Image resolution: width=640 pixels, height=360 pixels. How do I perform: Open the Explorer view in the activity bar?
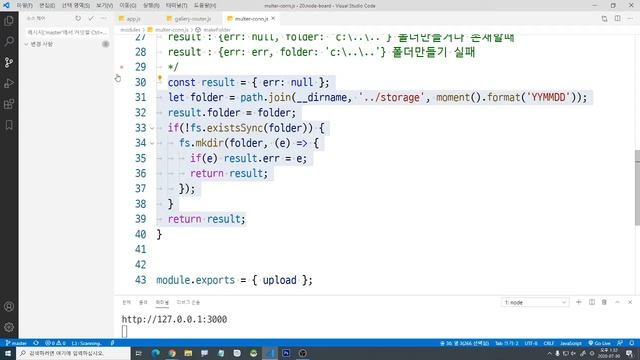(9, 20)
